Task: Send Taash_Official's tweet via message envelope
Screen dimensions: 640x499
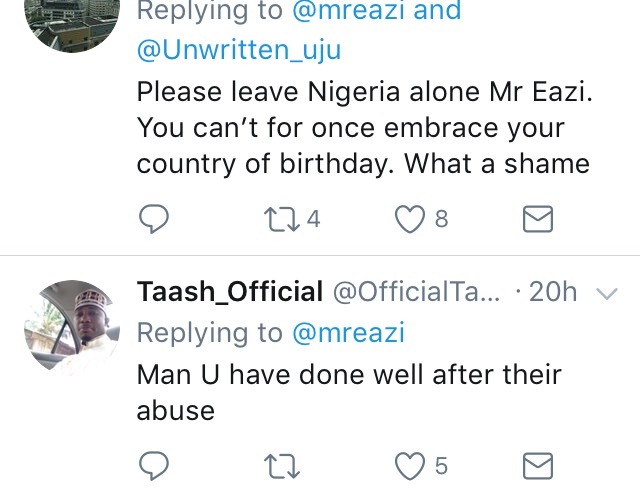Action: pos(538,466)
